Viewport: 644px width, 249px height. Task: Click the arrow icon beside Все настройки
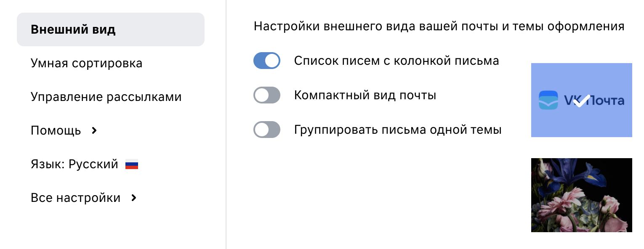tap(134, 198)
